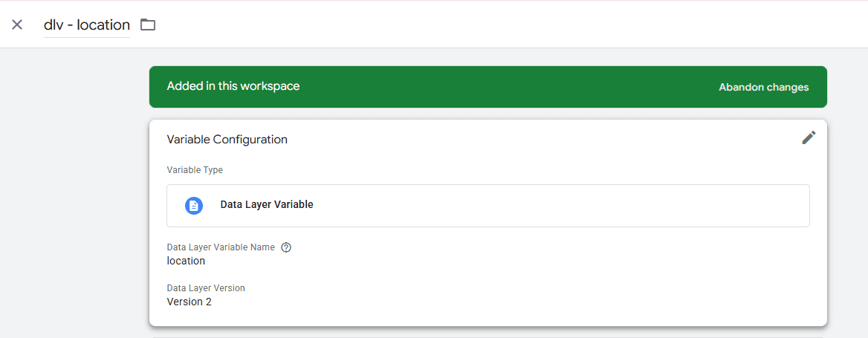Click Abandon changes in the green banner

tap(763, 88)
